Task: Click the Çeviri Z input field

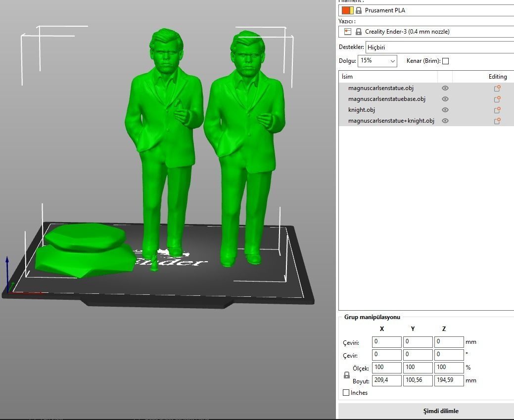Action: (449, 342)
